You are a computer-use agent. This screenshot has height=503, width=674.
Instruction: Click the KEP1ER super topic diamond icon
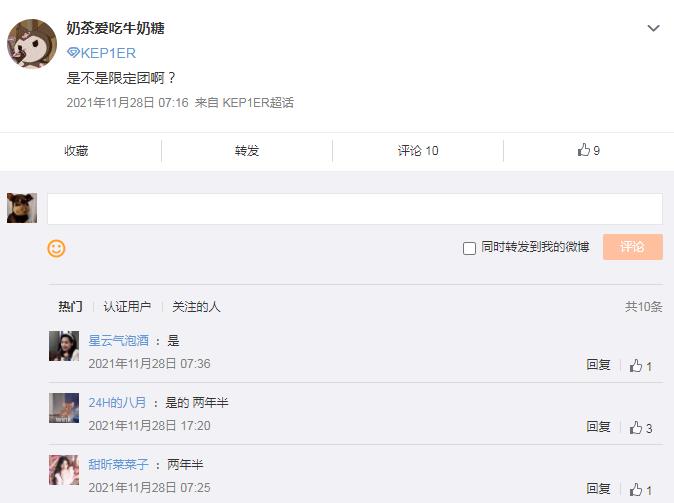click(x=73, y=53)
